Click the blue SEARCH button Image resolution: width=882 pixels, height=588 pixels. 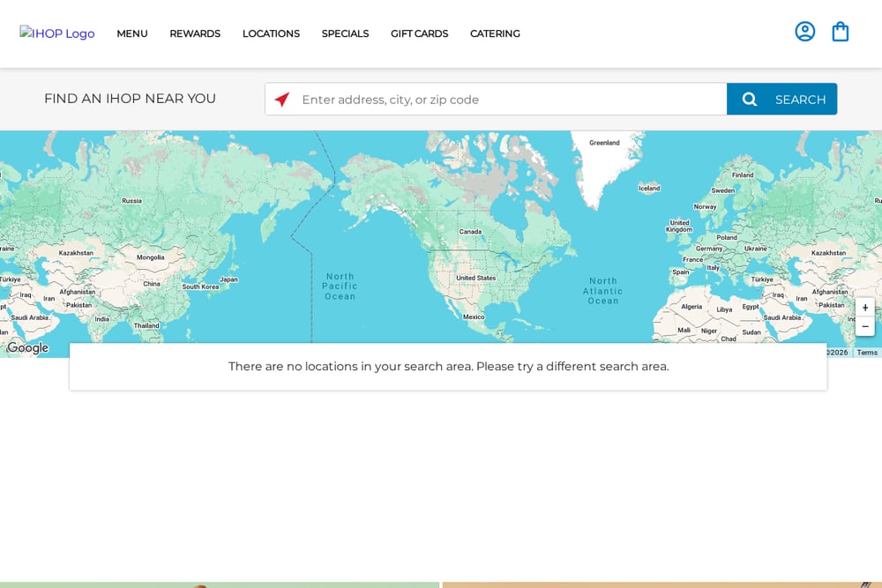[x=781, y=99]
